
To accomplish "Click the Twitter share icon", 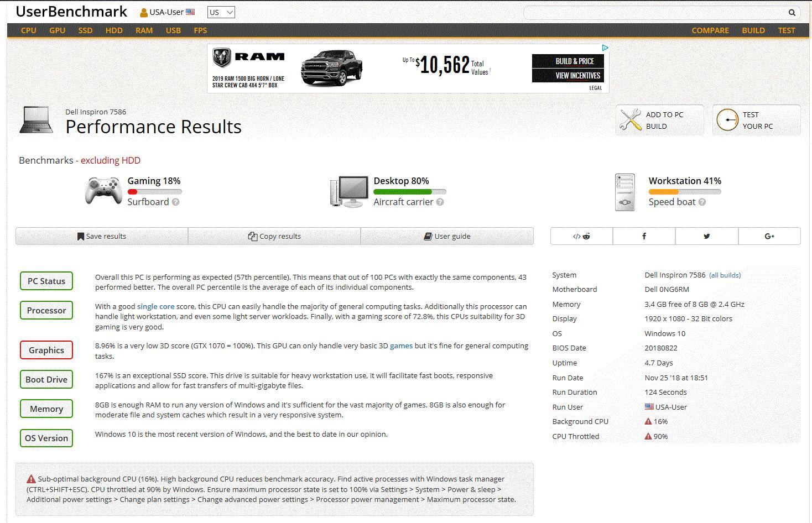I will coord(706,236).
